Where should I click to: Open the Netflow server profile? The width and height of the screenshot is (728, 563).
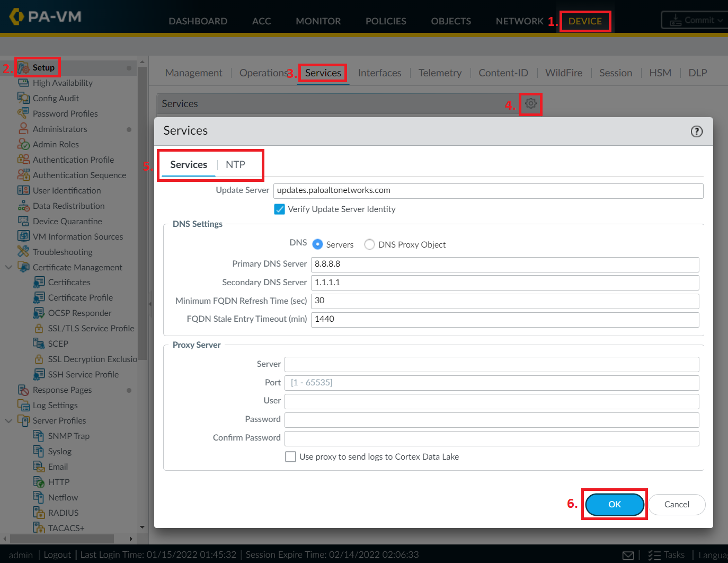click(x=64, y=497)
